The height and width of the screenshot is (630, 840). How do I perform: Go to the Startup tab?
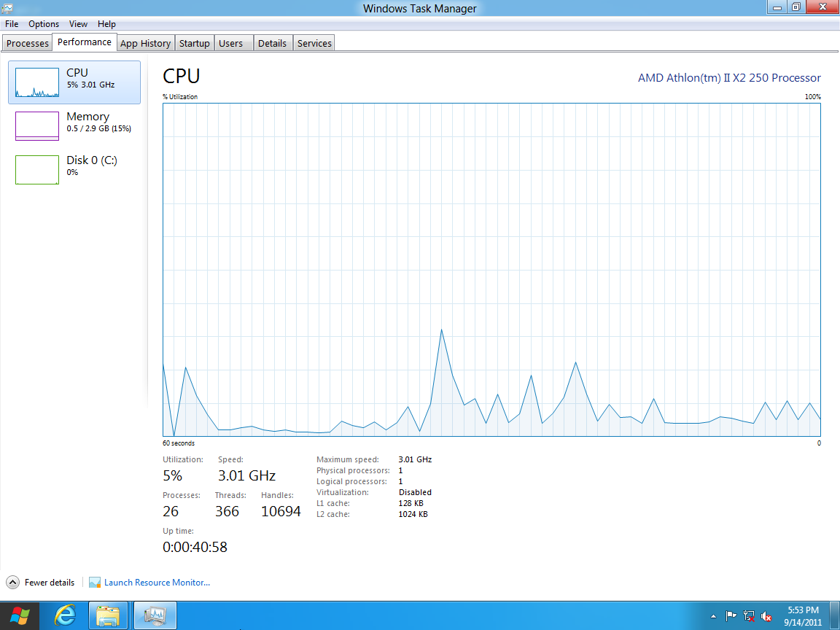tap(195, 44)
